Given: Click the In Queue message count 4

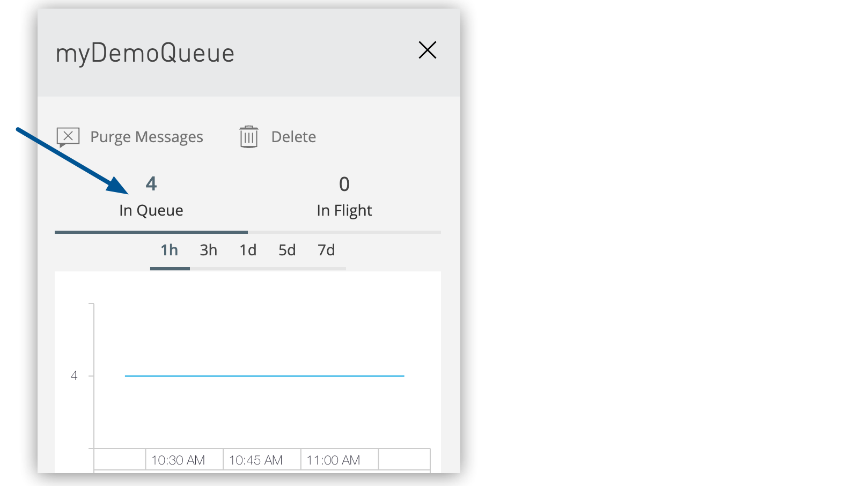Looking at the screenshot, I should coord(151,184).
